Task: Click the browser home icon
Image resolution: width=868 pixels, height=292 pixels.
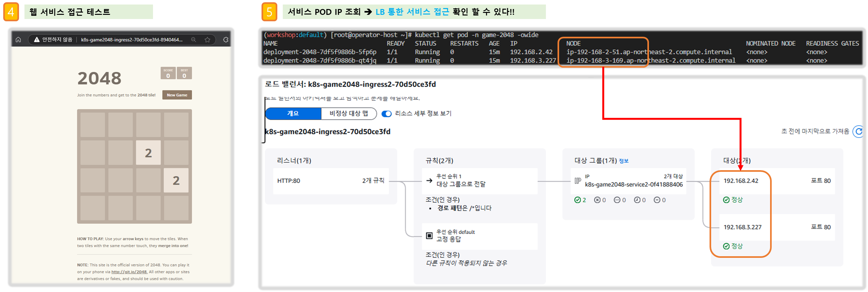Action: (18, 39)
